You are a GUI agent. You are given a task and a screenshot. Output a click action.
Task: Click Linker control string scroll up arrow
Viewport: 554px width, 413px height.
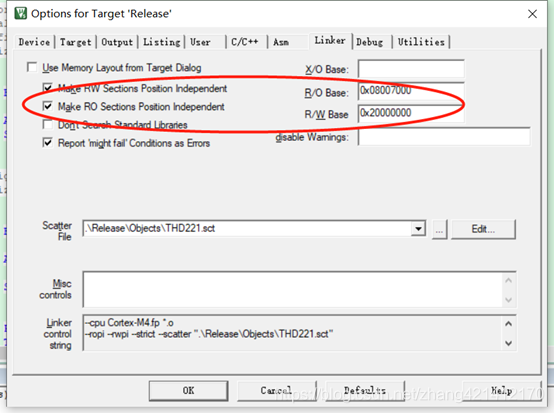click(x=508, y=324)
